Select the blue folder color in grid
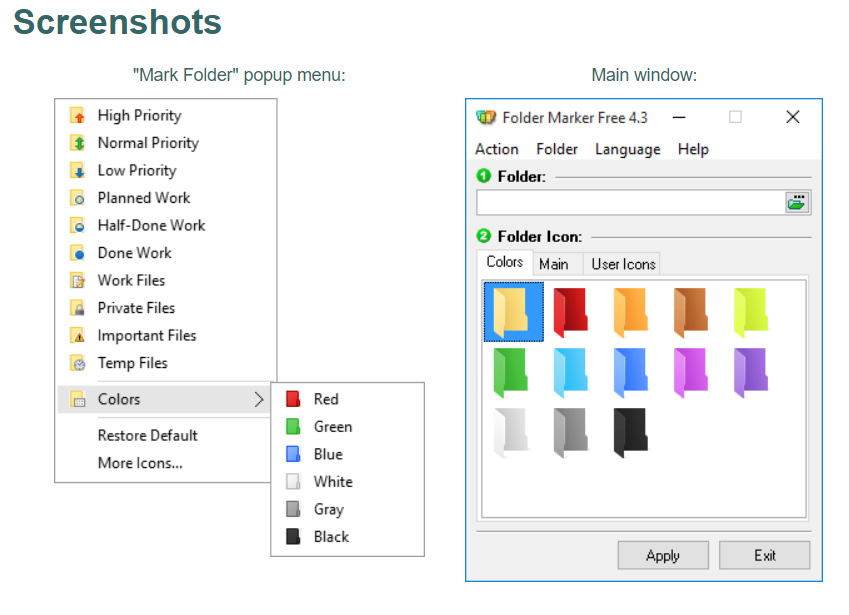This screenshot has height=615, width=849. [631, 371]
